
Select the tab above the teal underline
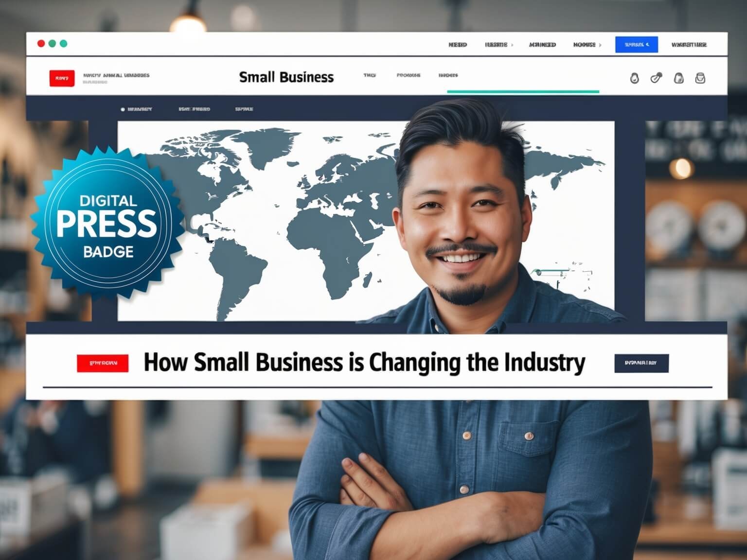448,75
